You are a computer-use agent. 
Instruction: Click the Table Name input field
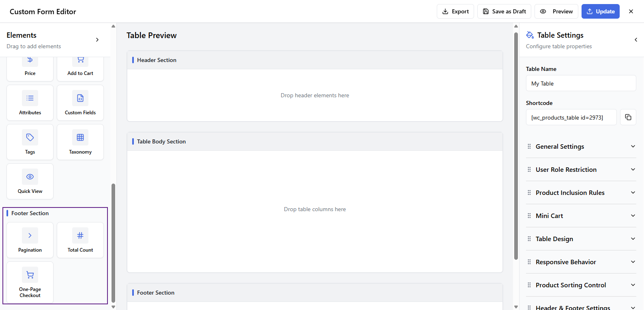[x=581, y=83]
